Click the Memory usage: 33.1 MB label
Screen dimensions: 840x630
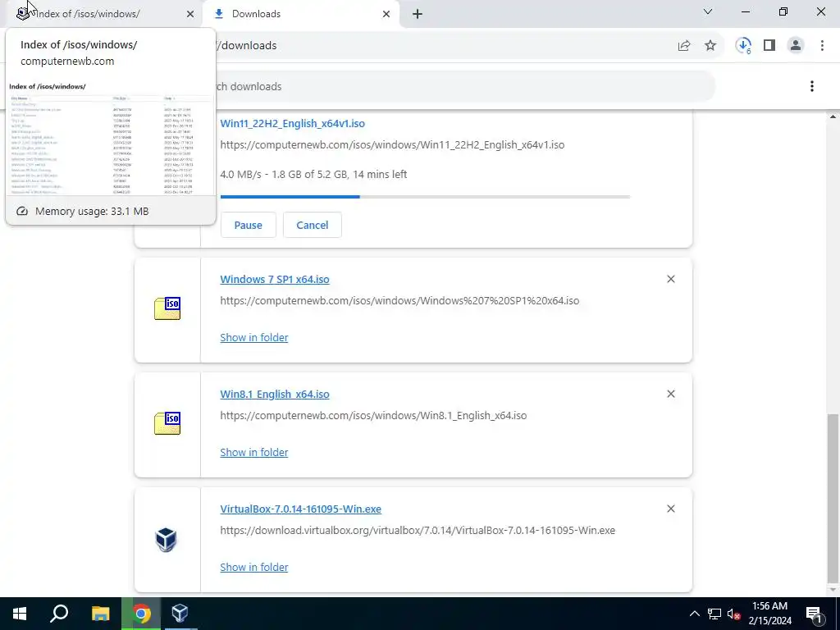pyautogui.click(x=92, y=211)
